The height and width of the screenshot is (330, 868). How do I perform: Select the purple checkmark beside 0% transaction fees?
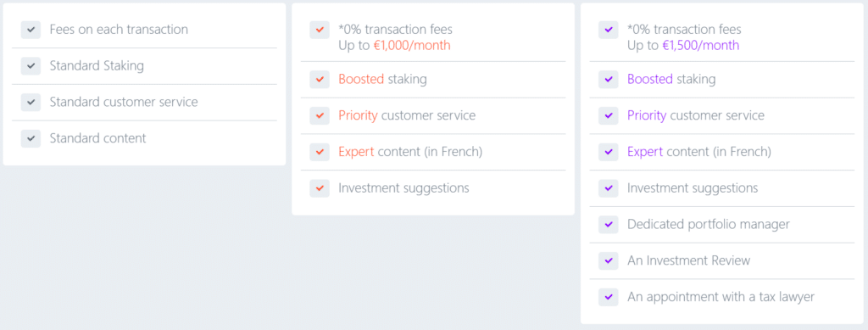[x=609, y=30]
